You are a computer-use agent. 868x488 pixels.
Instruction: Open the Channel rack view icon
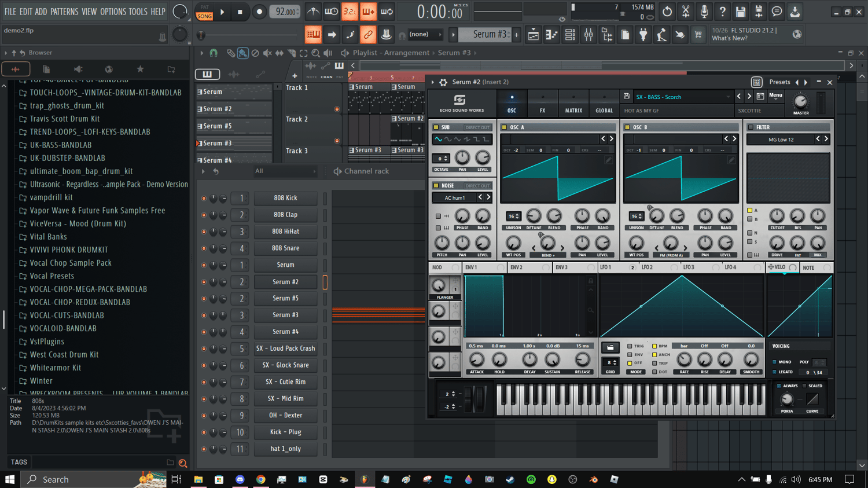pos(570,35)
